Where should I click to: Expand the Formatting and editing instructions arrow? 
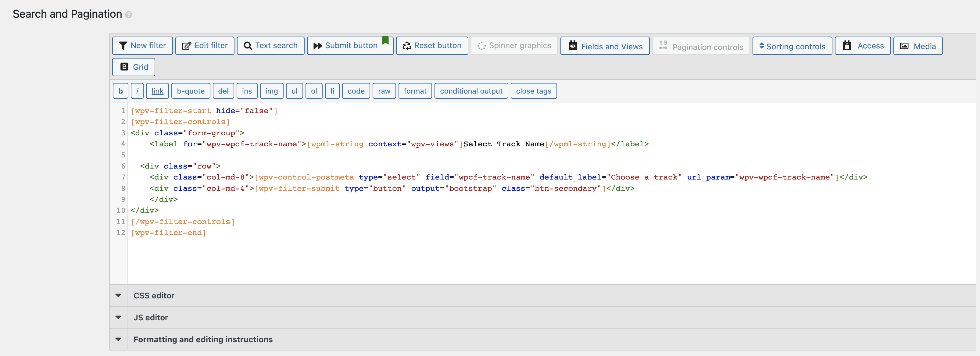click(x=118, y=339)
